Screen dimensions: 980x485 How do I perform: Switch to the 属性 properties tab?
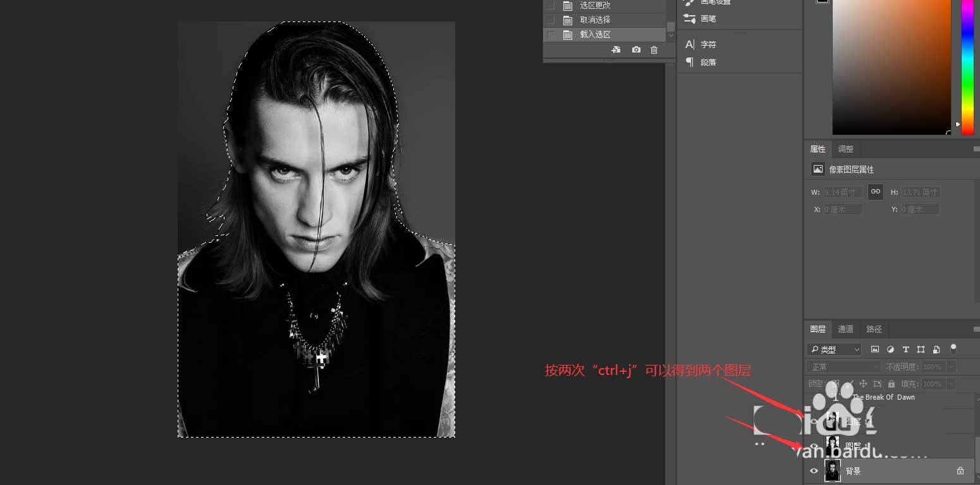click(x=818, y=149)
